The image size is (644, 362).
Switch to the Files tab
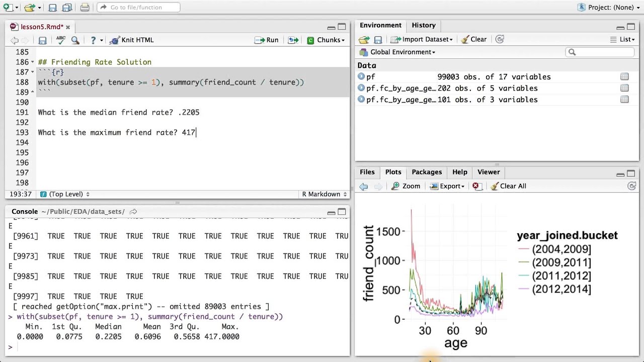(x=367, y=172)
